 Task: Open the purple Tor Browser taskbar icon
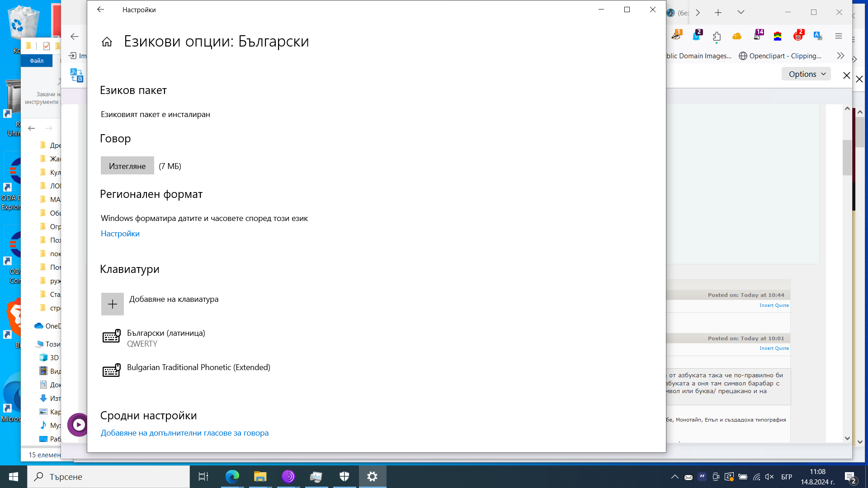[x=288, y=477]
